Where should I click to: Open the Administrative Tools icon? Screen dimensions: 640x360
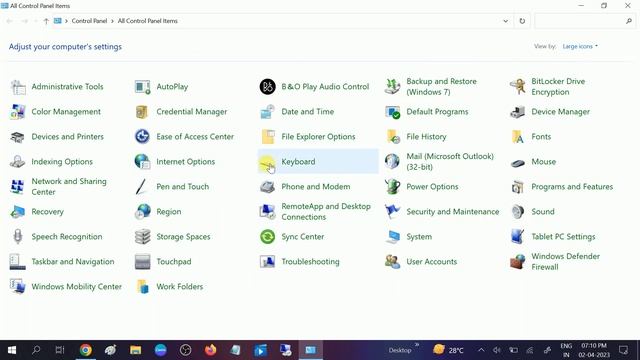pos(18,87)
